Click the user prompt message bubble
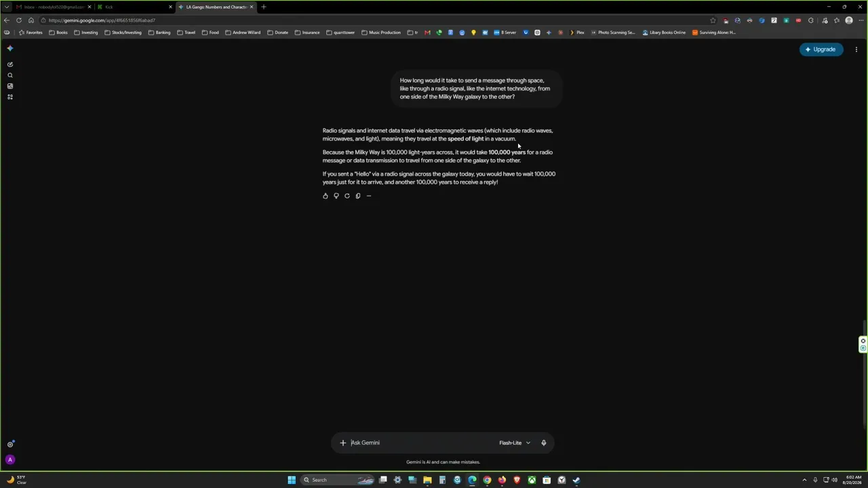The height and width of the screenshot is (488, 868). (477, 89)
